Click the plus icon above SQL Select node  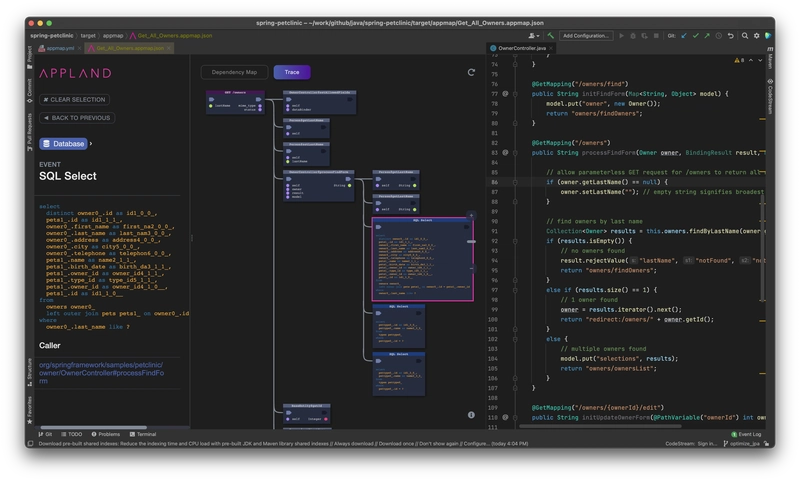pyautogui.click(x=471, y=215)
